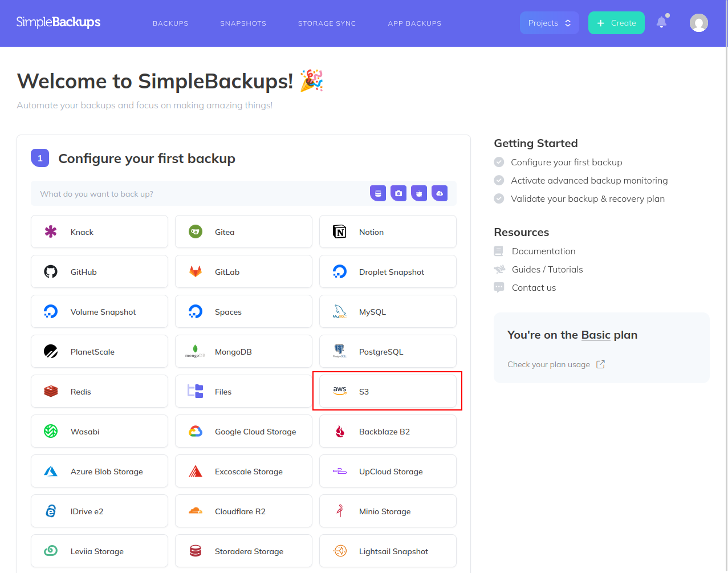Select Cloudflare R2 tile
The width and height of the screenshot is (728, 573).
[243, 511]
